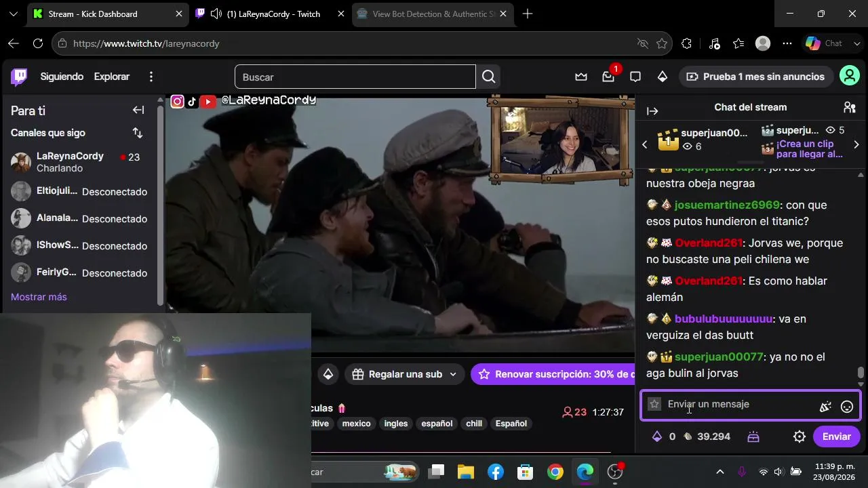This screenshot has width=868, height=488.
Task: Open the three-dot navigation menu beside Explorar
Action: (151, 77)
